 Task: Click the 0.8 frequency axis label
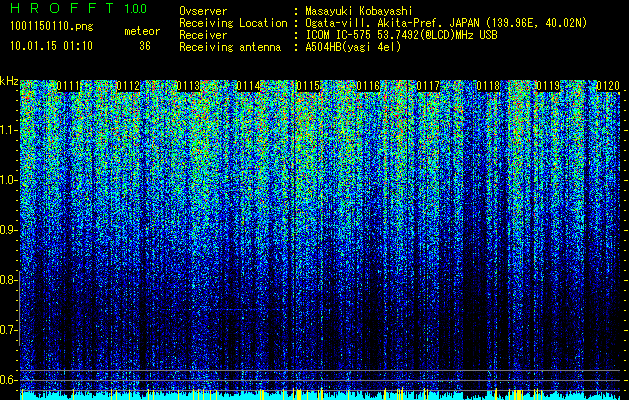point(9,280)
